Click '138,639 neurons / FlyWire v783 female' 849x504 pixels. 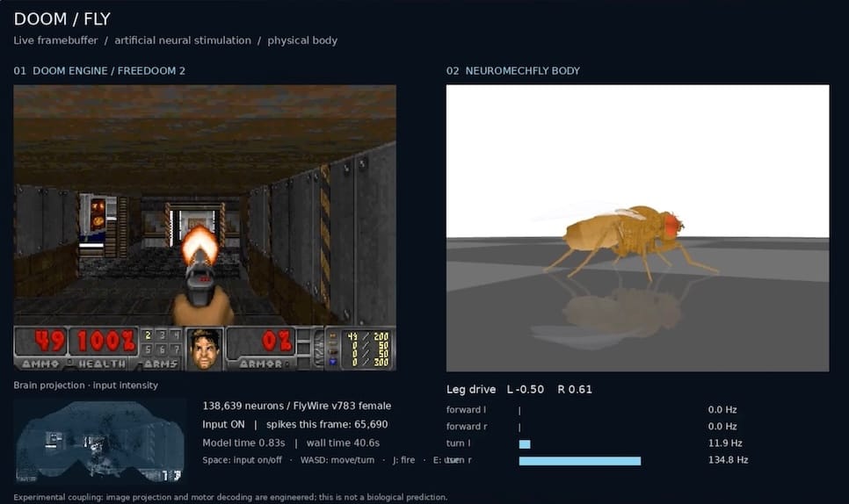[x=297, y=406]
